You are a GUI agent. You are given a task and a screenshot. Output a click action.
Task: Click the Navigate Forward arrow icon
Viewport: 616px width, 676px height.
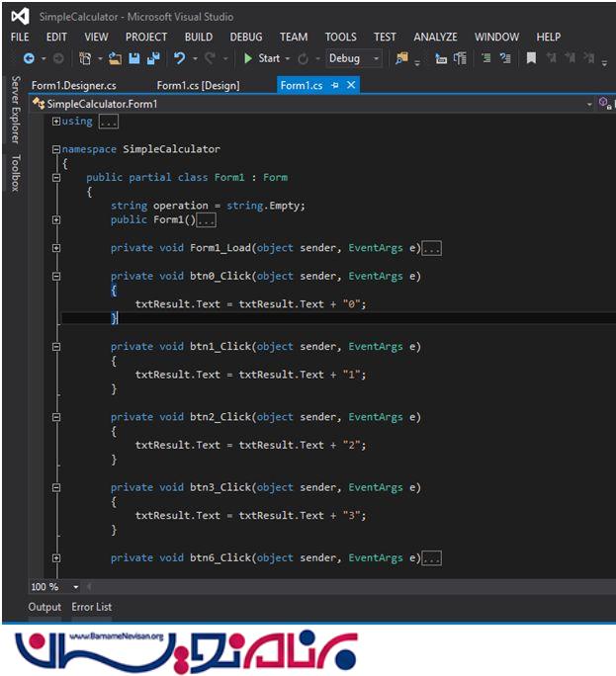pyautogui.click(x=58, y=58)
